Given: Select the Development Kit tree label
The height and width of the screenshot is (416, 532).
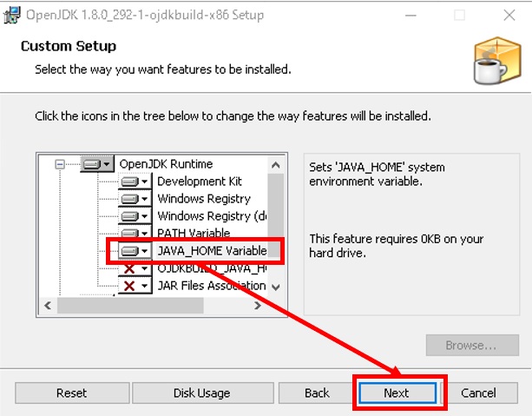Looking at the screenshot, I should pyautogui.click(x=200, y=182).
